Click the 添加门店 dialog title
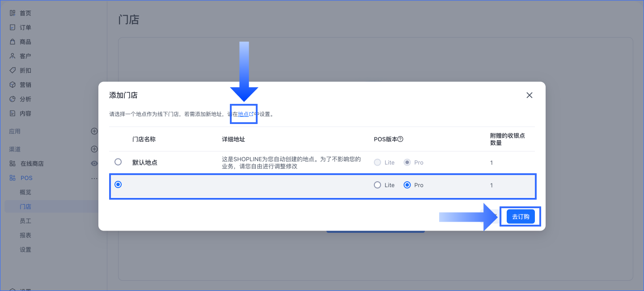Screen dimensions: 644x291 (x=123, y=95)
